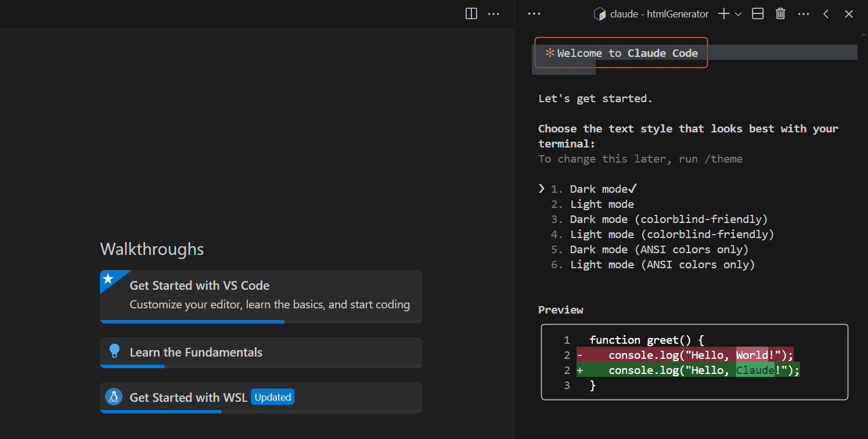This screenshot has height=439, width=868.
Task: Click the lightbulb icon on Learn the Fundamentals
Action: pos(114,351)
